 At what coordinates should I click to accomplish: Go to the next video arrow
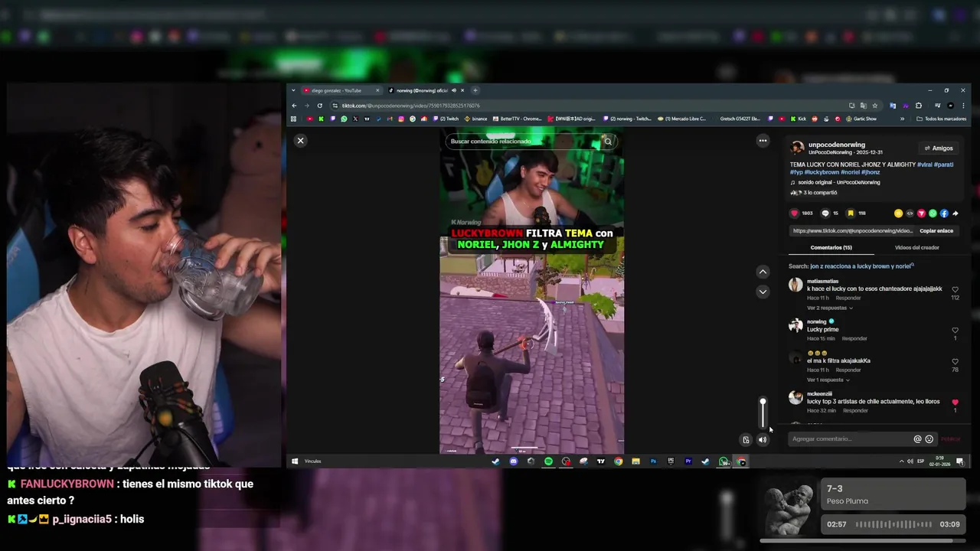coord(763,292)
